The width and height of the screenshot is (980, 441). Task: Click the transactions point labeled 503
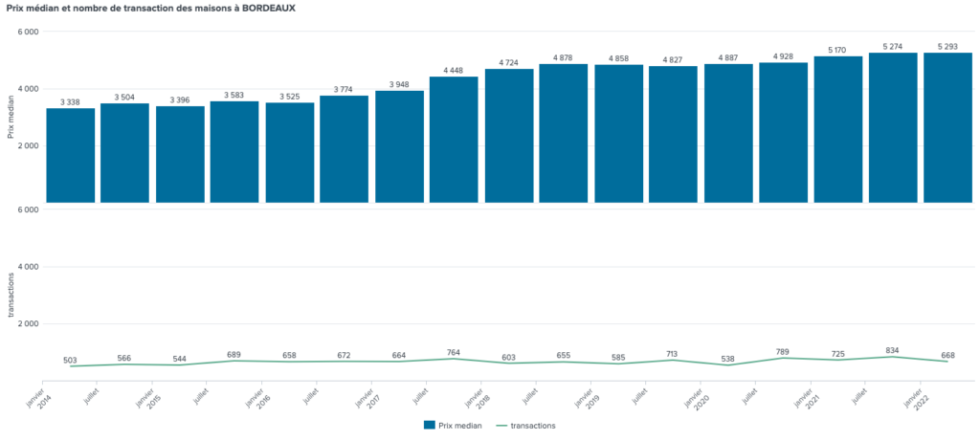pos(71,366)
